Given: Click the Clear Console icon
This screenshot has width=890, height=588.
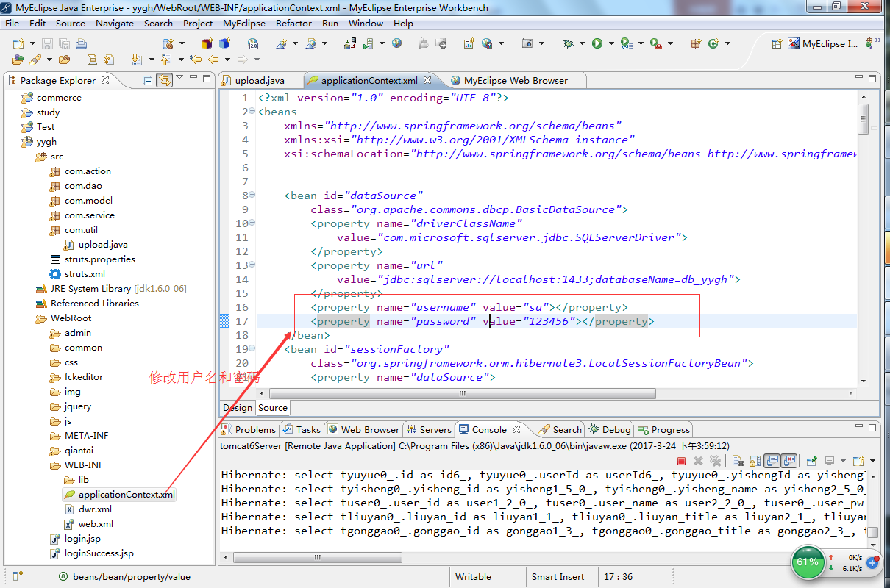Looking at the screenshot, I should pos(738,461).
